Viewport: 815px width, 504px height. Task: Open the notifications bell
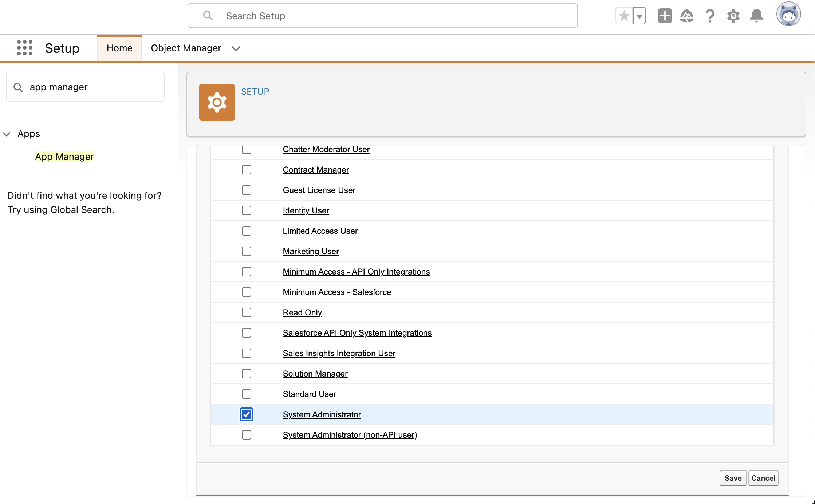coord(756,16)
